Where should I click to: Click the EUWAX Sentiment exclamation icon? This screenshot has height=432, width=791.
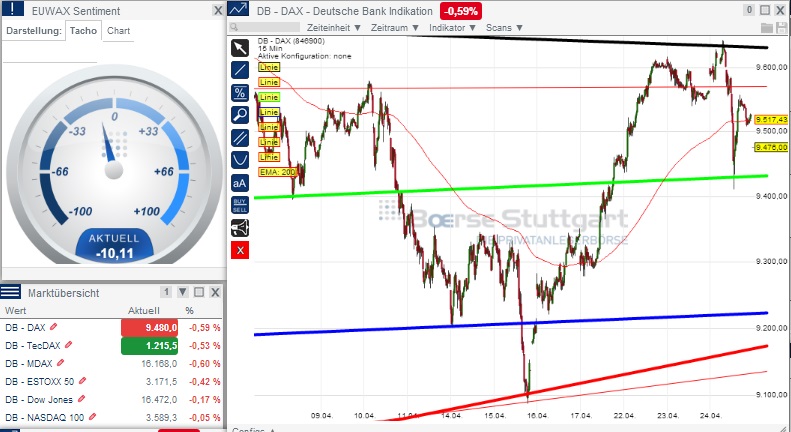pos(12,9)
